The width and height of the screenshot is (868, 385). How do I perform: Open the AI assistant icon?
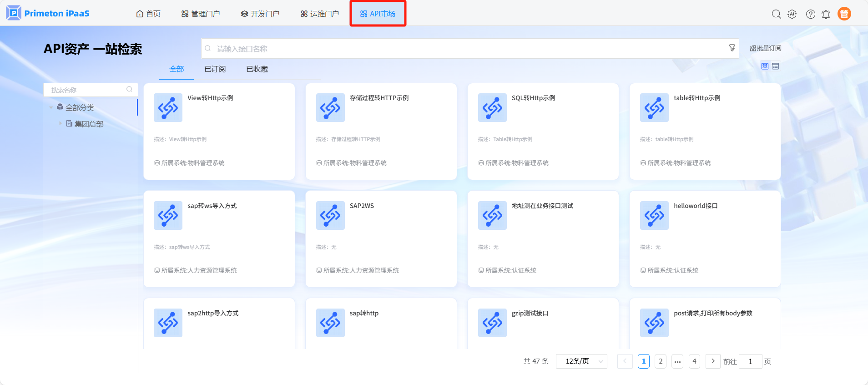tap(792, 14)
